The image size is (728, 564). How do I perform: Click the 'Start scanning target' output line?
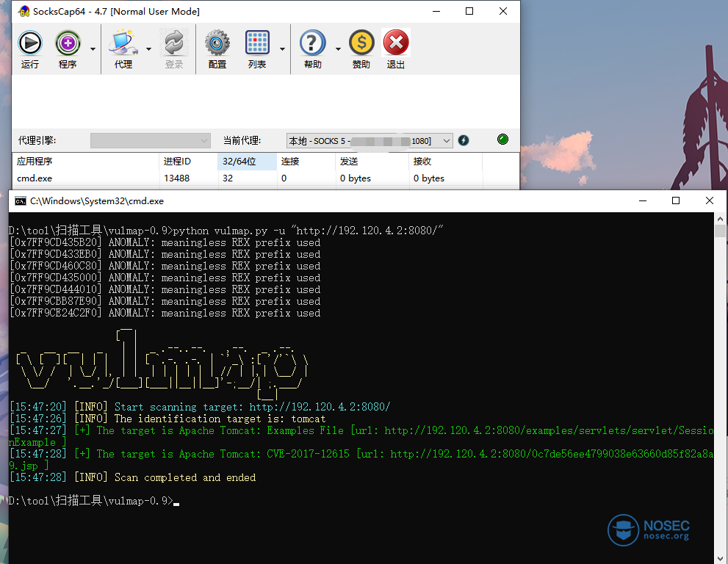tap(200, 407)
